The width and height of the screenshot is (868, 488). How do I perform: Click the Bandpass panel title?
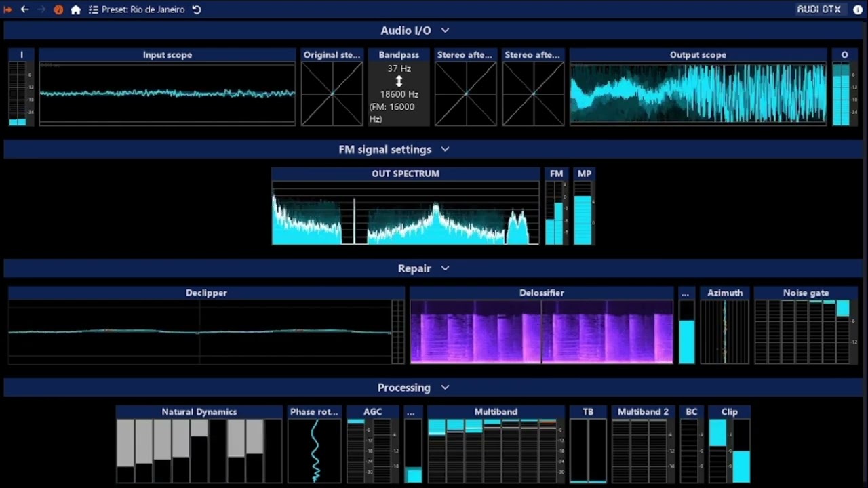(x=399, y=55)
